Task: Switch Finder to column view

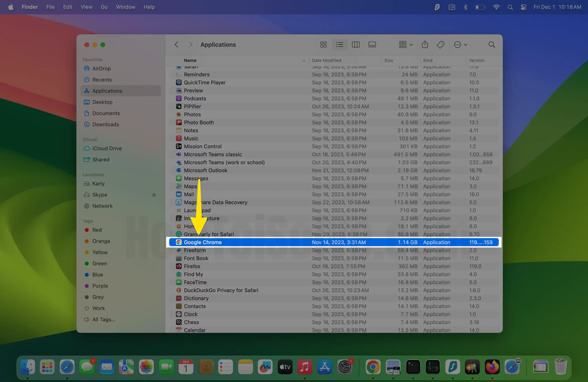Action: (356, 45)
